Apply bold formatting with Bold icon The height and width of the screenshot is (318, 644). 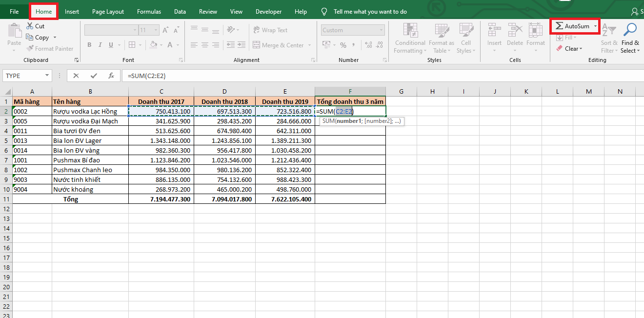pyautogui.click(x=89, y=45)
